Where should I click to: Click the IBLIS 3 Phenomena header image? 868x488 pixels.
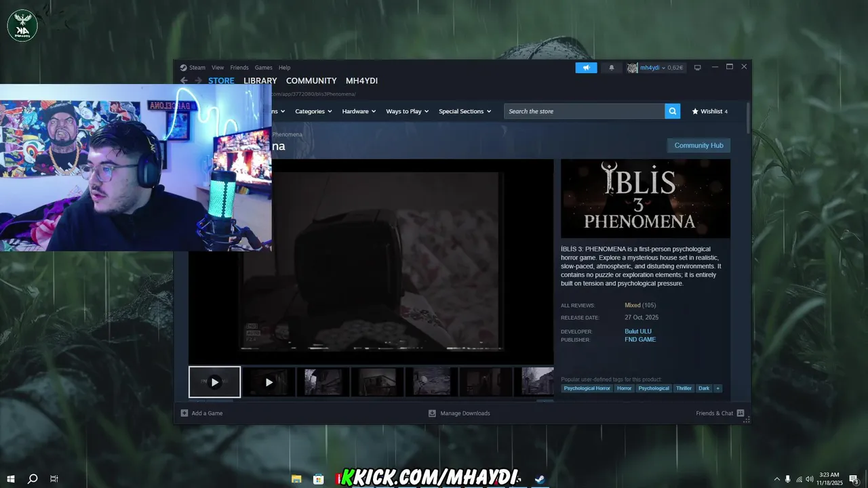click(646, 199)
